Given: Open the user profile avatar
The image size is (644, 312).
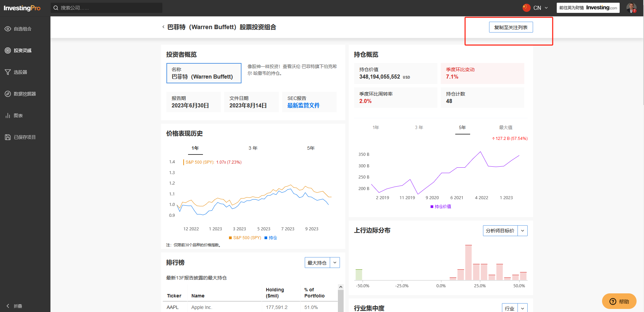Looking at the screenshot, I should click(631, 8).
